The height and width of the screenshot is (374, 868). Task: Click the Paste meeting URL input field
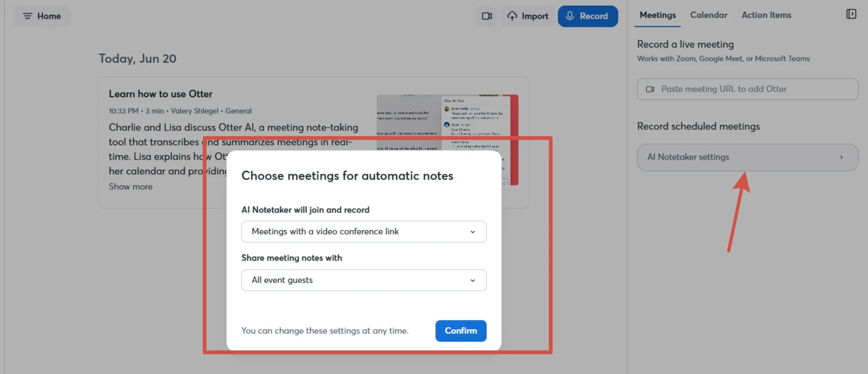(x=748, y=89)
